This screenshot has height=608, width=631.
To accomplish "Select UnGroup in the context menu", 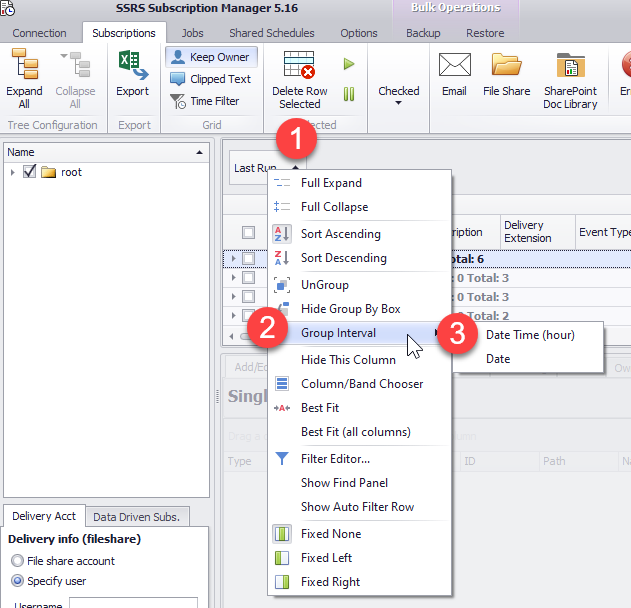I will coord(360,285).
